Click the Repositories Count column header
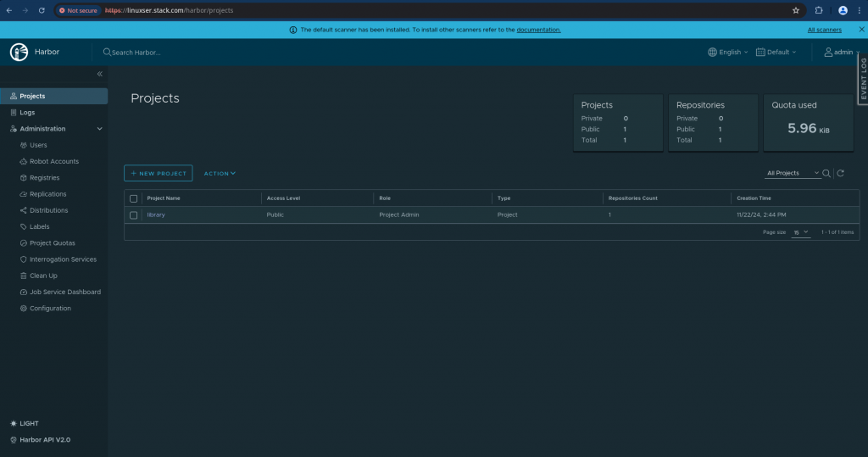 tap(632, 198)
